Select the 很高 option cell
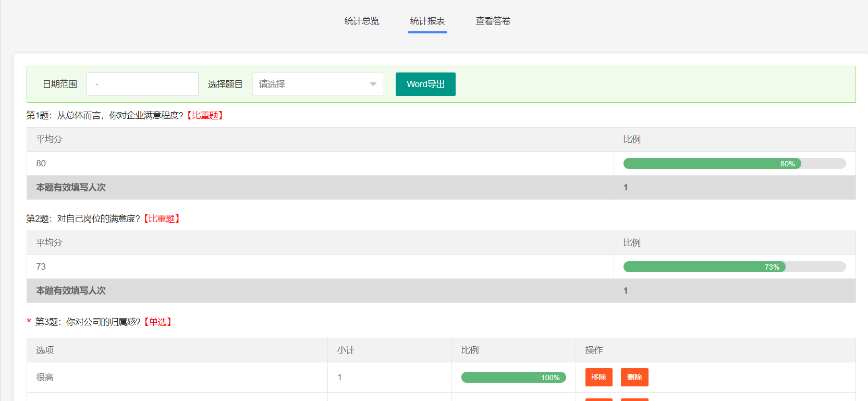 pos(45,377)
